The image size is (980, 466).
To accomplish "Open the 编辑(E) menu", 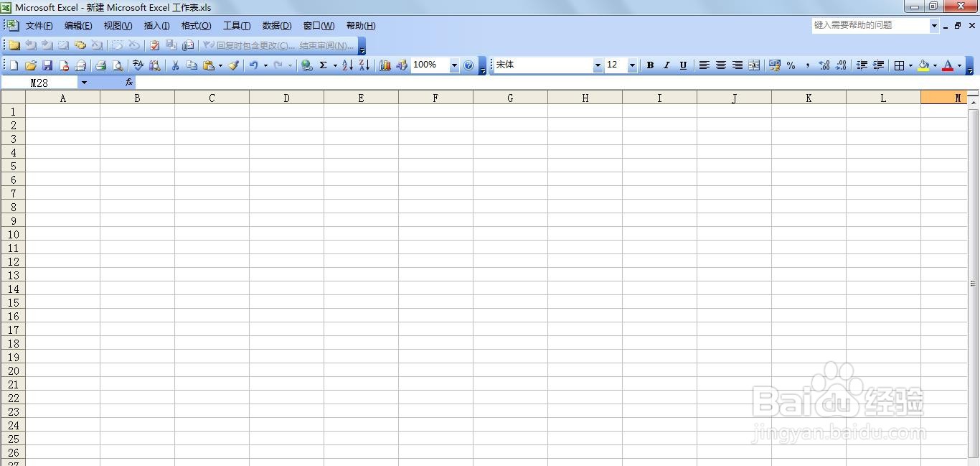I will [78, 26].
